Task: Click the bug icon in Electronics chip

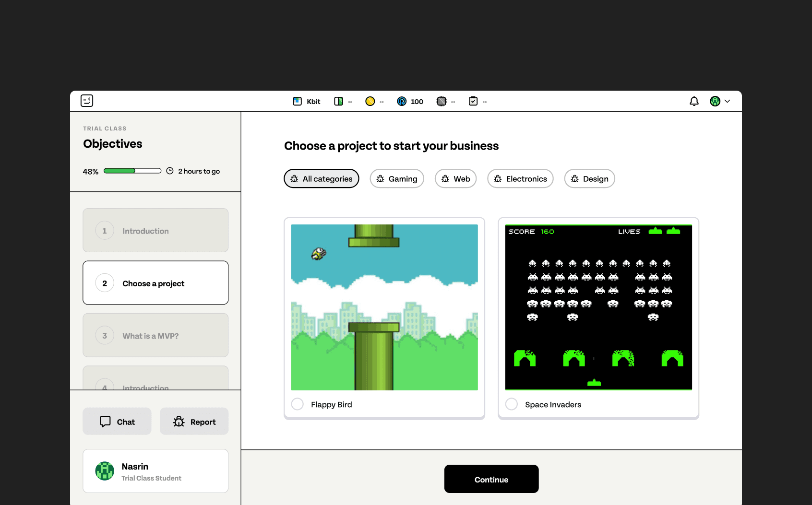Action: point(498,178)
